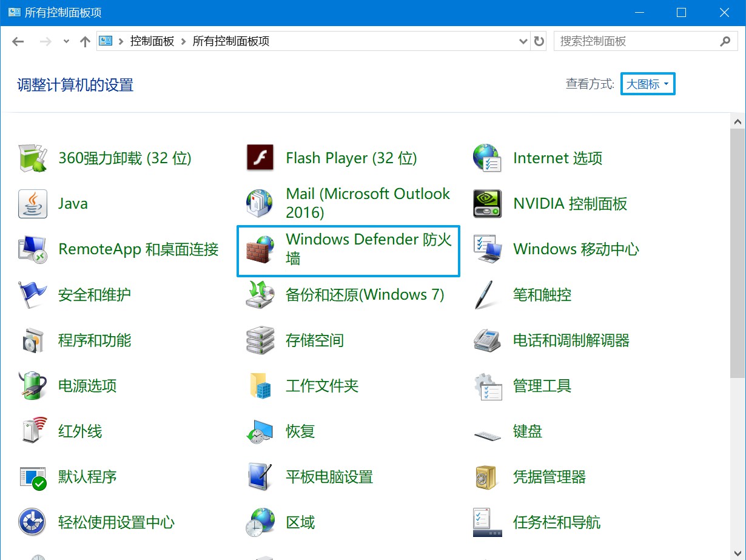746x560 pixels.
Task: Open the 平板电脑设置 icon
Action: pyautogui.click(x=260, y=477)
